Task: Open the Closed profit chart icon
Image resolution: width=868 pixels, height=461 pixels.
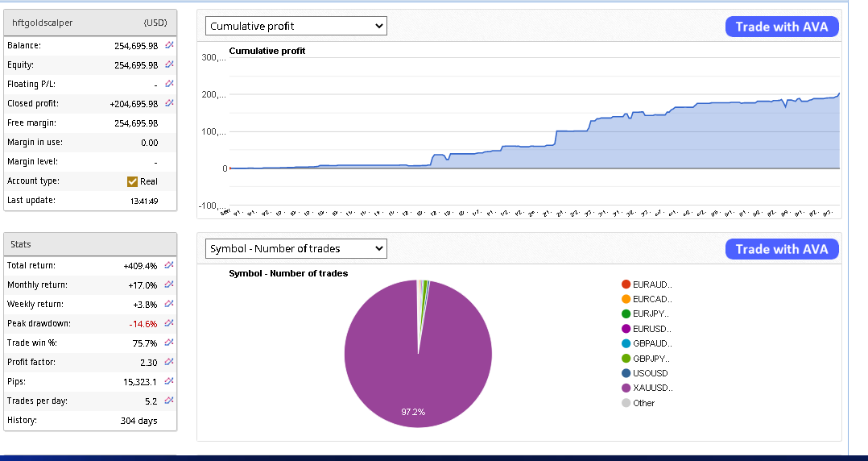Action: click(169, 103)
